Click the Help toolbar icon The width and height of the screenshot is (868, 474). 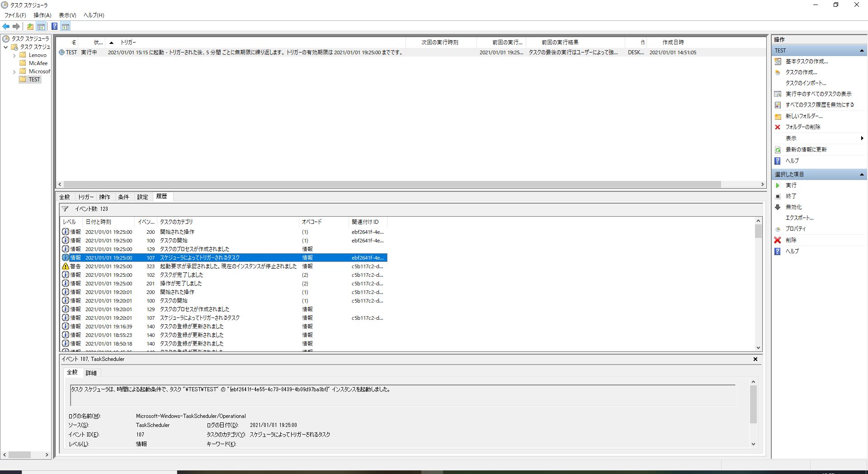tap(54, 27)
